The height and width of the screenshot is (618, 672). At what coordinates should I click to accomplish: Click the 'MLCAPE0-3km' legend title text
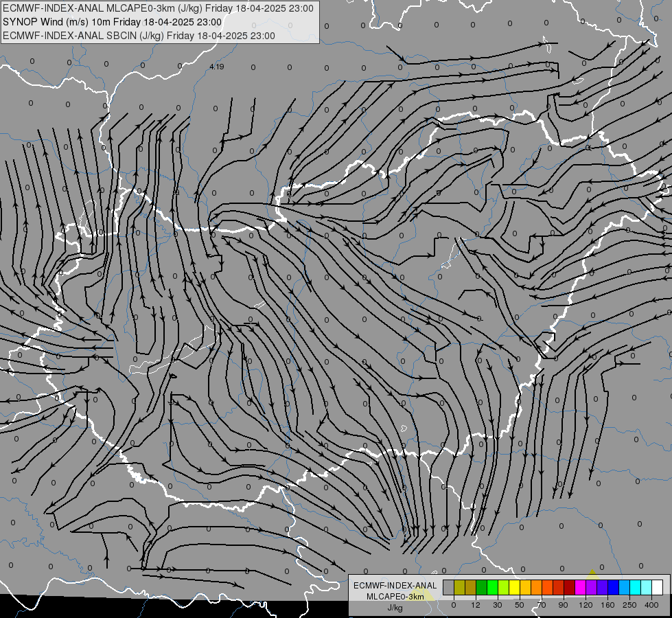[x=395, y=597]
